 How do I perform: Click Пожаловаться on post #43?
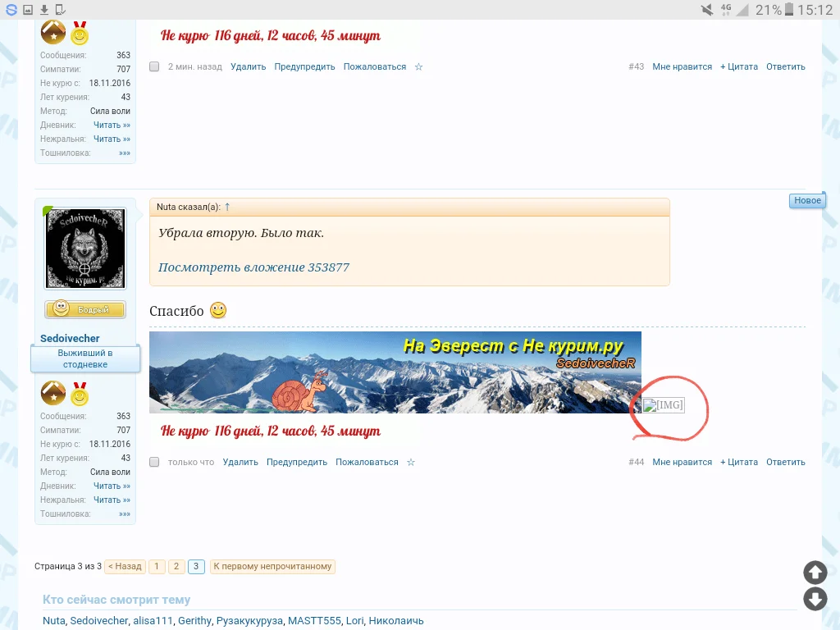click(374, 66)
